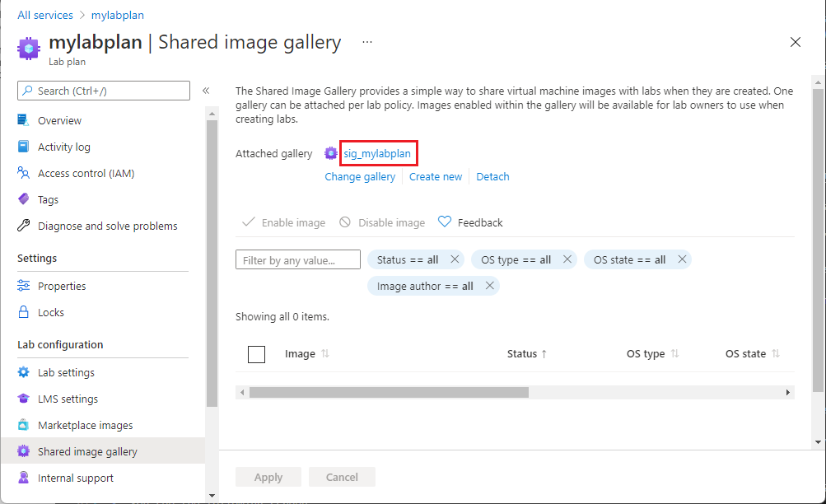This screenshot has width=826, height=504.
Task: Collapse the sidebar with double chevron
Action: [x=206, y=91]
